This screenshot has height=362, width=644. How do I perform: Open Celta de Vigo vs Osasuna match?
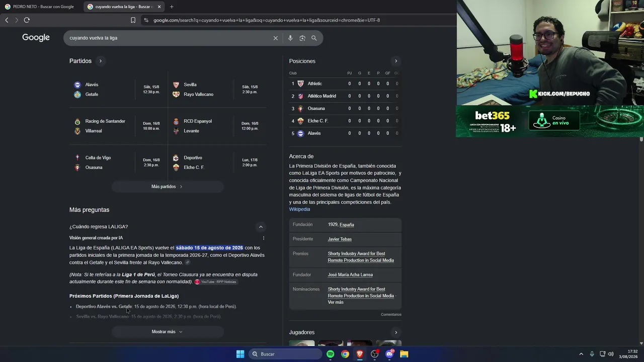pos(119,162)
